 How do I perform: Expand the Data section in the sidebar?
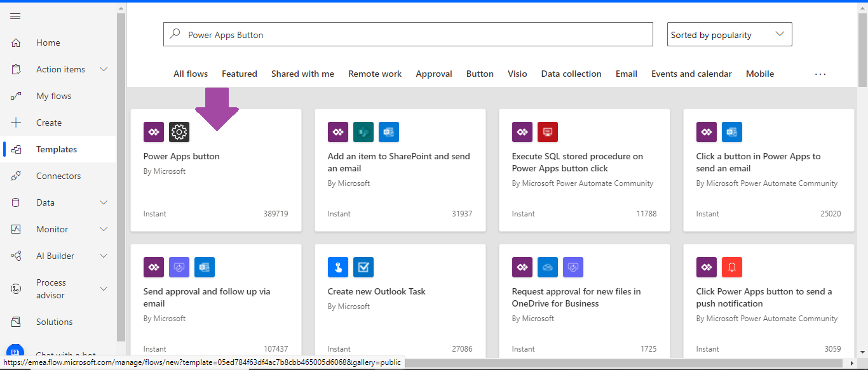tap(46, 202)
